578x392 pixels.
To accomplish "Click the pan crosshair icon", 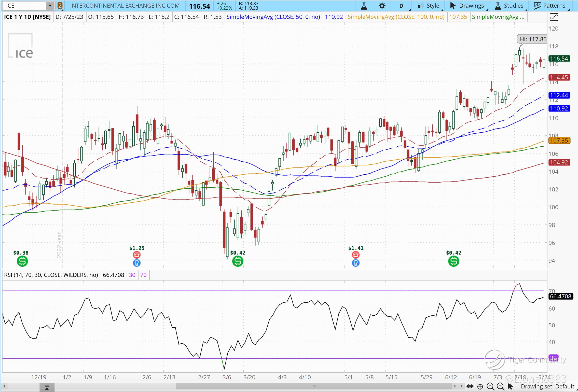I will click(x=480, y=387).
